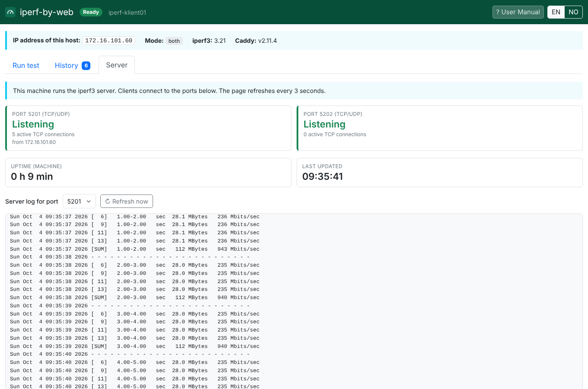Click the Listening status for port 5201

tap(33, 124)
